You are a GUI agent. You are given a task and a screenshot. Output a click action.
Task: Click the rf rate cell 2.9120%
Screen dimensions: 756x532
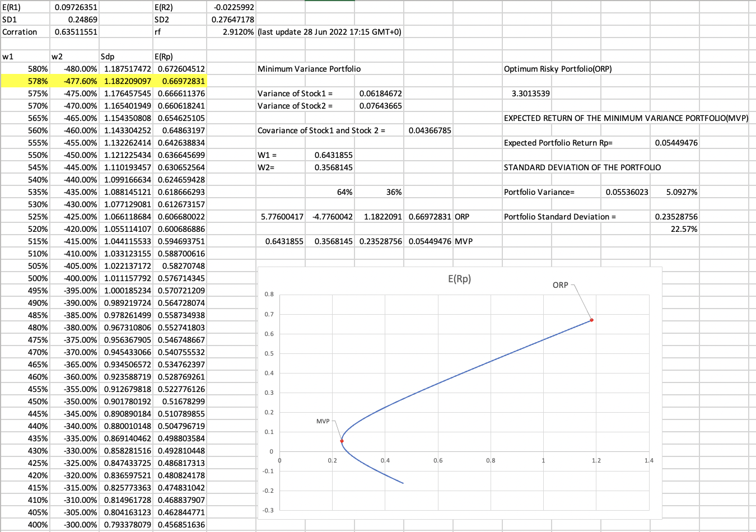pos(231,32)
